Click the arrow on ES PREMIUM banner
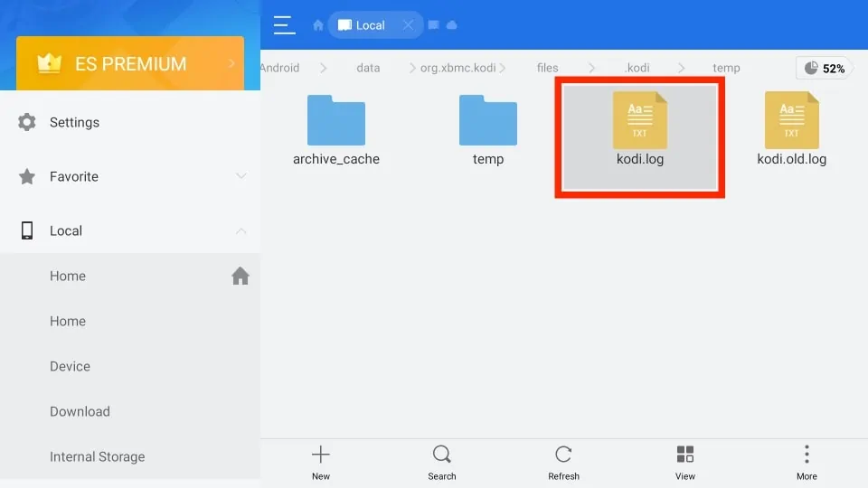Viewport: 868px width, 488px height. click(232, 63)
